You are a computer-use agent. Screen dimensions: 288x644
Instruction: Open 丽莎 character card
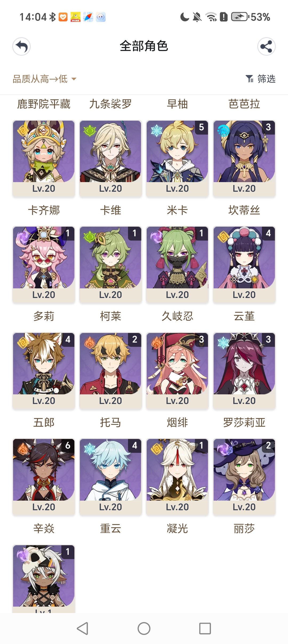pos(244,477)
